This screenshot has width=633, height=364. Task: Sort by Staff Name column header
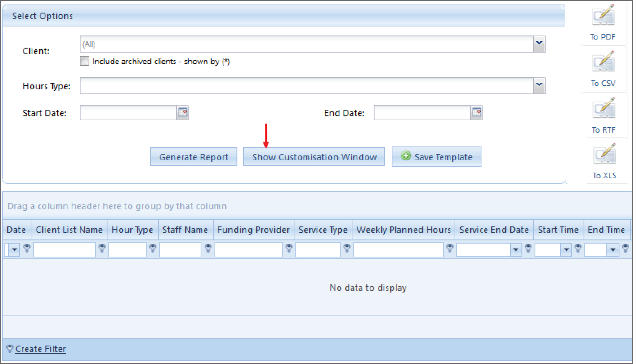click(x=186, y=230)
